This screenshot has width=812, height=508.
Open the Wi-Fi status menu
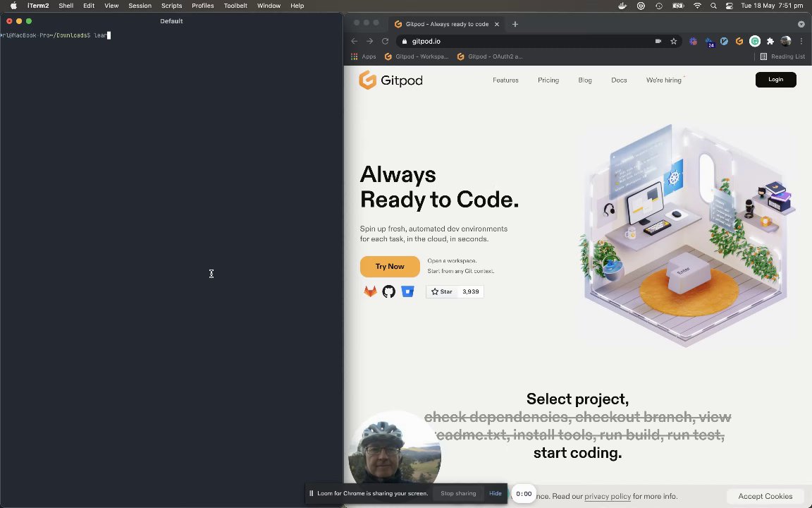click(697, 6)
